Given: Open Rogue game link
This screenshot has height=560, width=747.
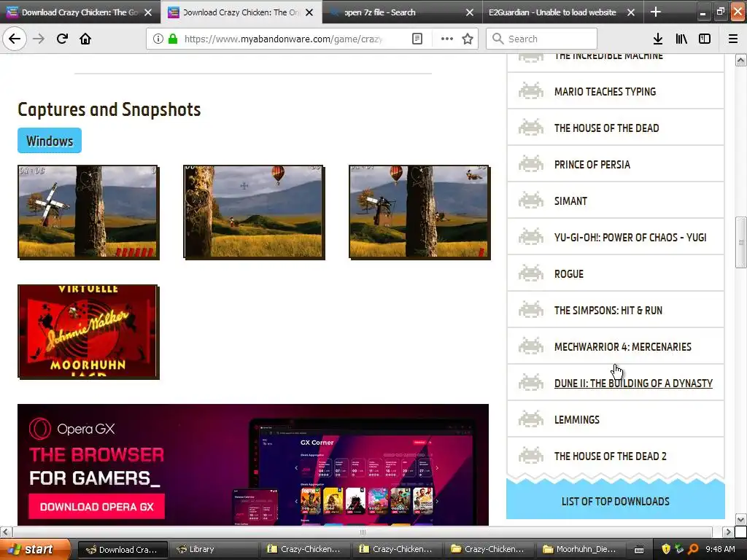Looking at the screenshot, I should point(569,274).
